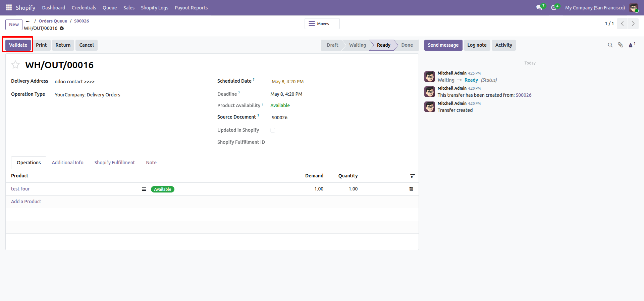644x301 pixels.
Task: Open Payout Reports menu
Action: (x=191, y=7)
